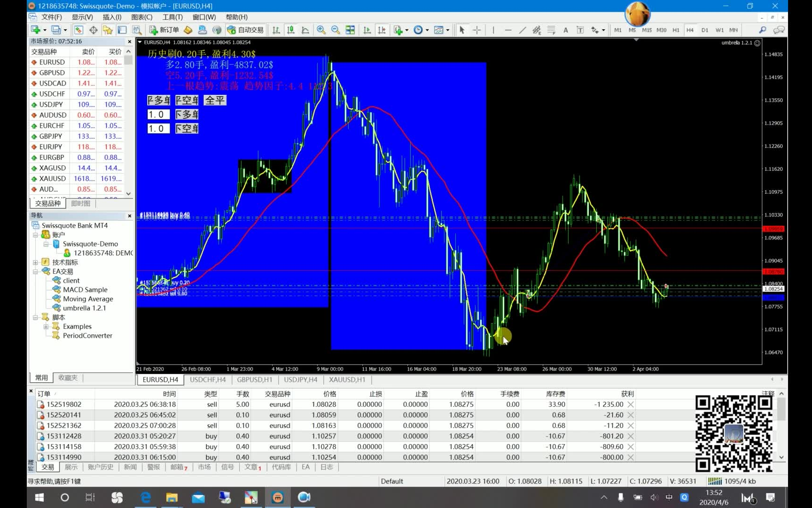This screenshot has width=812, height=508.
Task: Open the Periodicity clock dropdown
Action: coord(421,30)
